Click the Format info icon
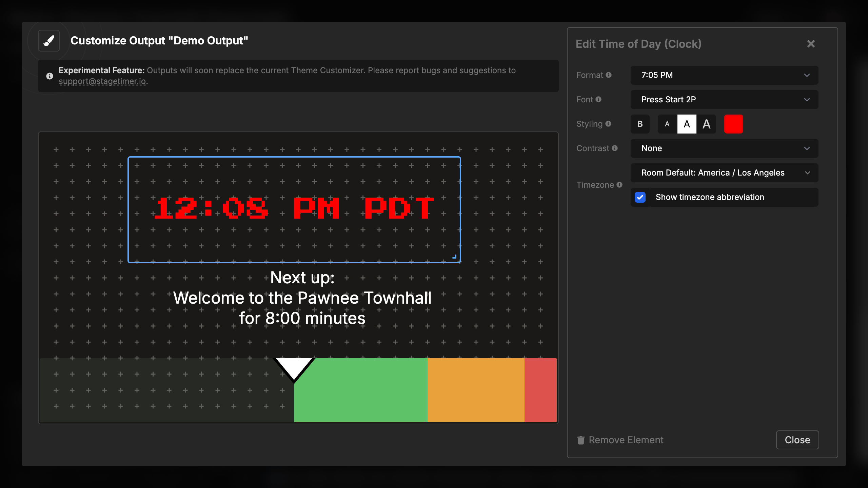The image size is (868, 488). point(609,75)
